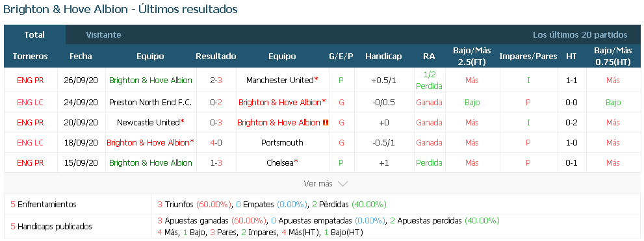The image size is (644, 241).
Task: Click the red card icon beside Brighton
Action: pyautogui.click(x=326, y=122)
